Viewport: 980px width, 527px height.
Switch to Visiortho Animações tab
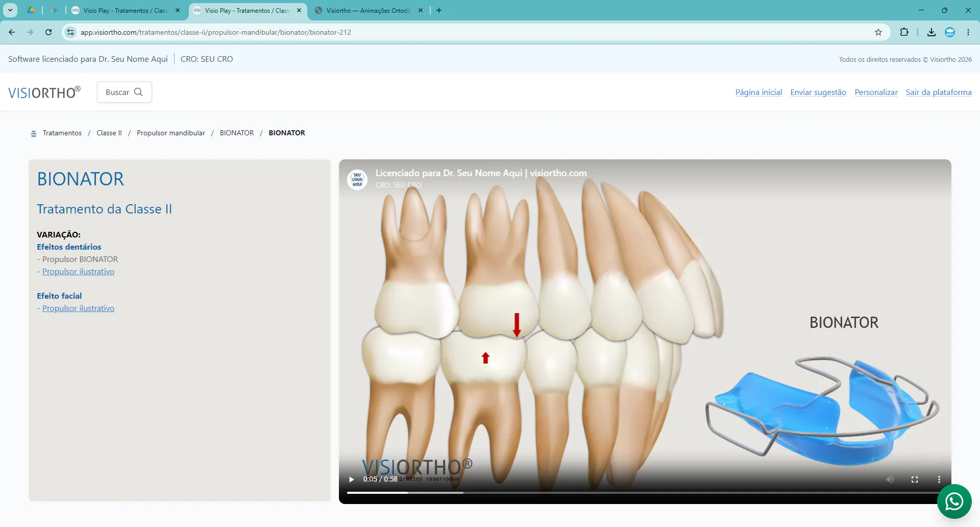[x=370, y=10]
